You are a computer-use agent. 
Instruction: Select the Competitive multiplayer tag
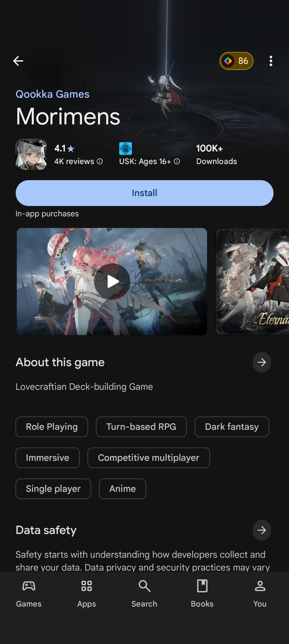[x=149, y=458]
